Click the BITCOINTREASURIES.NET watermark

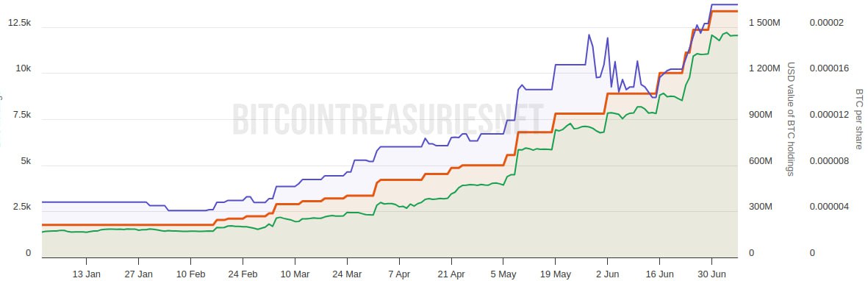(387, 118)
